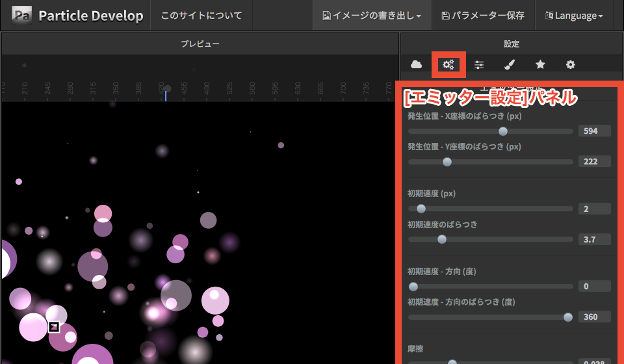Open the cloud templates settings tab
Viewport: 624px width, 364px height.
click(x=417, y=64)
